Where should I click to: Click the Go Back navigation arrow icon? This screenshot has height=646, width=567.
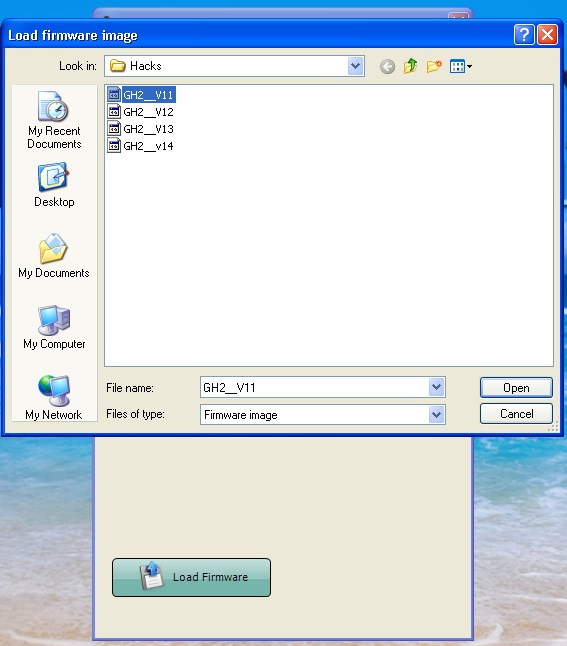(387, 66)
